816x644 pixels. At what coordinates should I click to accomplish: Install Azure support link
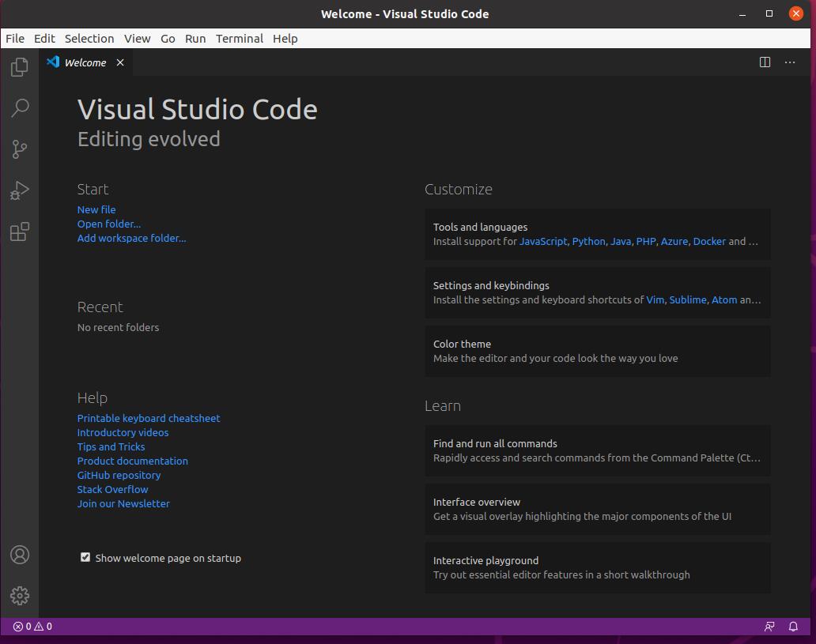[674, 241]
